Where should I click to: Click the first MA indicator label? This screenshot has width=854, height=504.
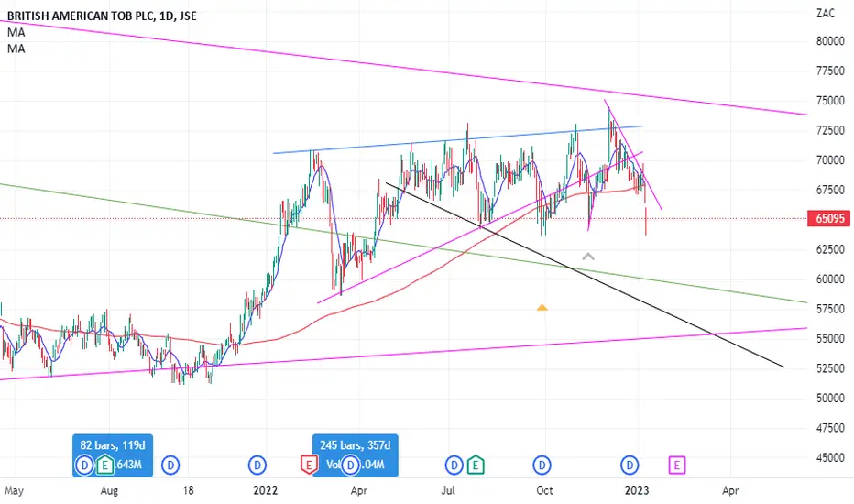point(16,32)
